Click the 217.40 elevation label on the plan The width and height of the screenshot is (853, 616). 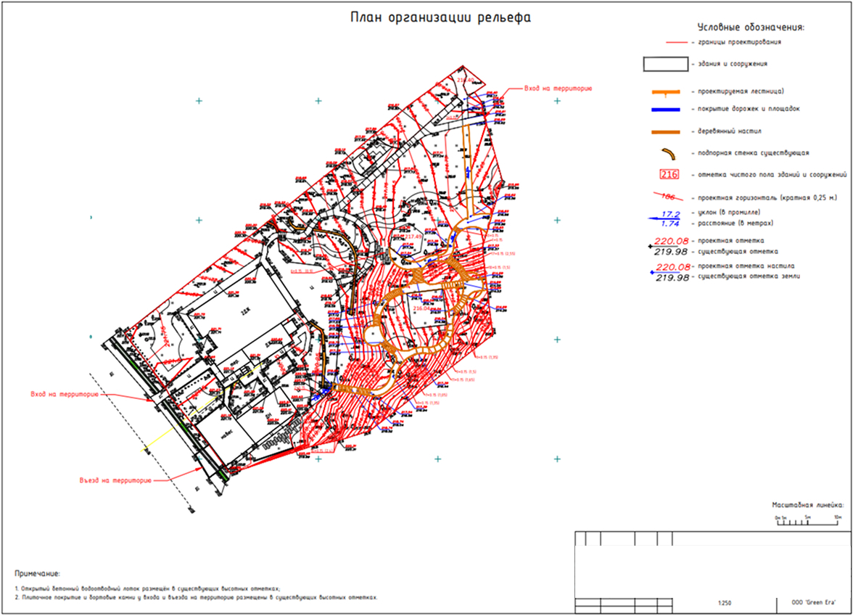[x=413, y=237]
